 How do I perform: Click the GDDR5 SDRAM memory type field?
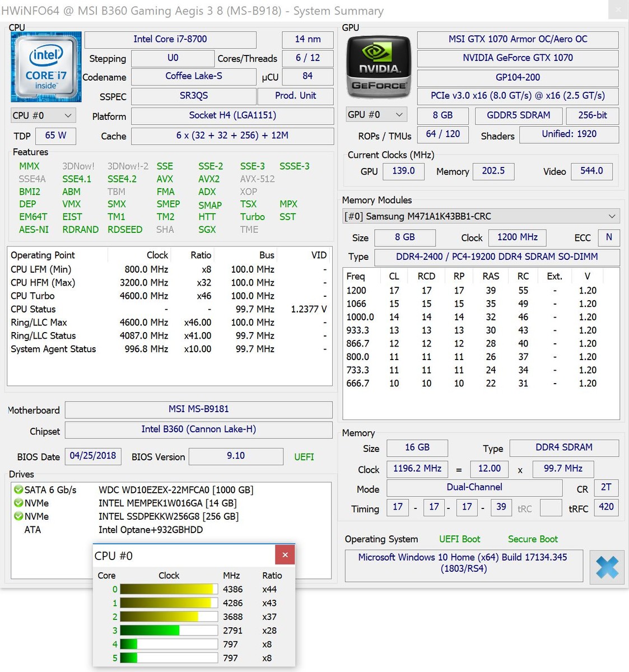(519, 115)
